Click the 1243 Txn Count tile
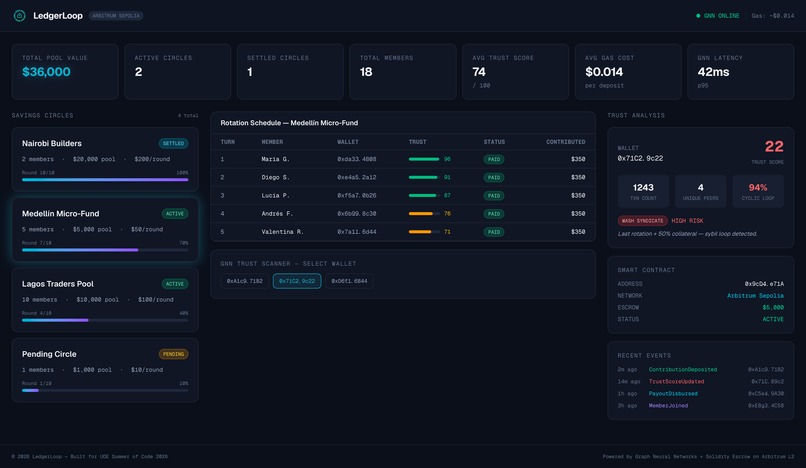 coord(643,191)
